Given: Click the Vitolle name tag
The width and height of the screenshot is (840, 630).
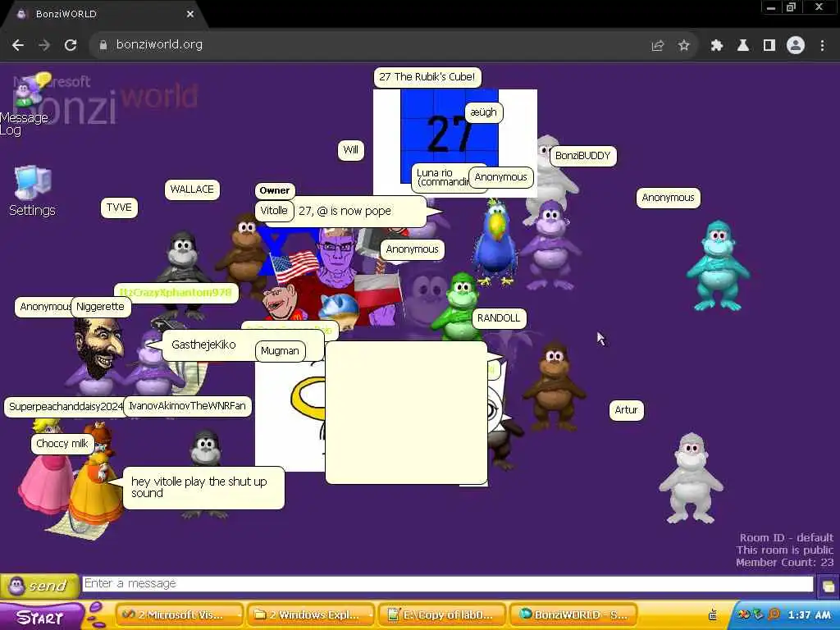Looking at the screenshot, I should pos(274,211).
